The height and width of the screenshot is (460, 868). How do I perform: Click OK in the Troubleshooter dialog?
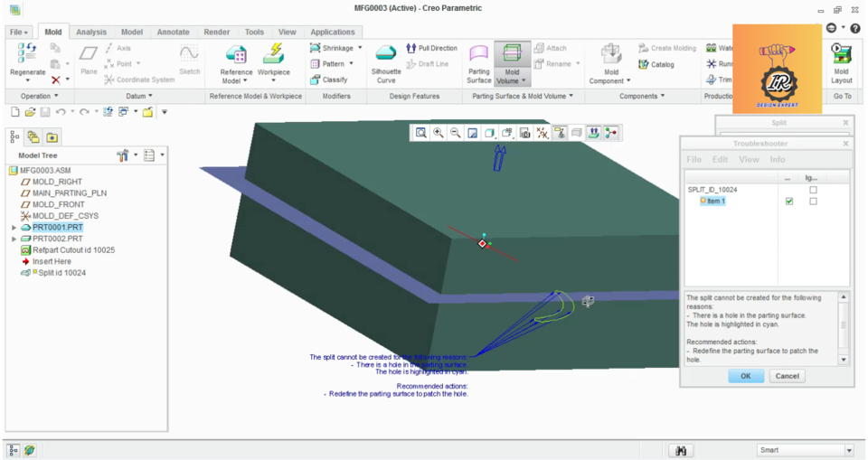[x=746, y=376]
